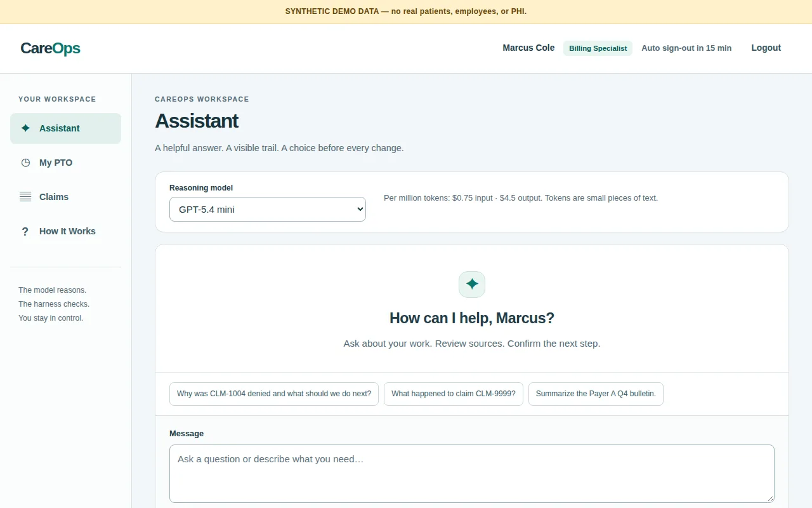Click the Reasoning model label
Image resolution: width=812 pixels, height=508 pixels.
click(x=201, y=188)
